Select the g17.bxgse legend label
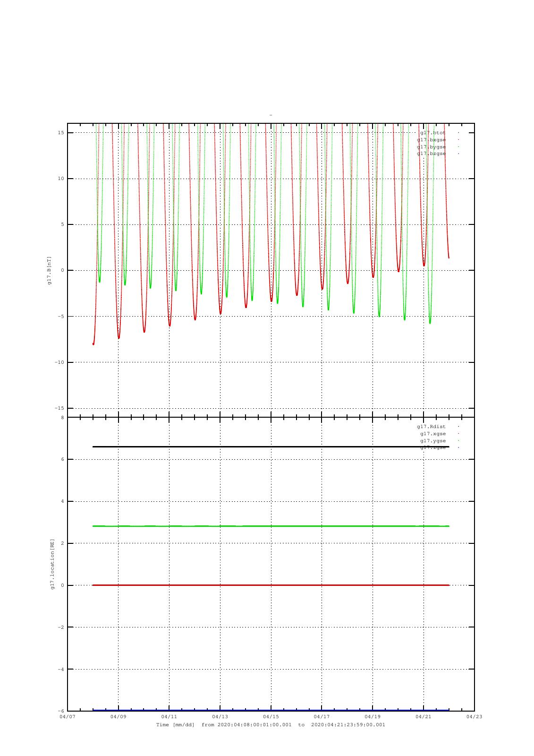 (431, 140)
